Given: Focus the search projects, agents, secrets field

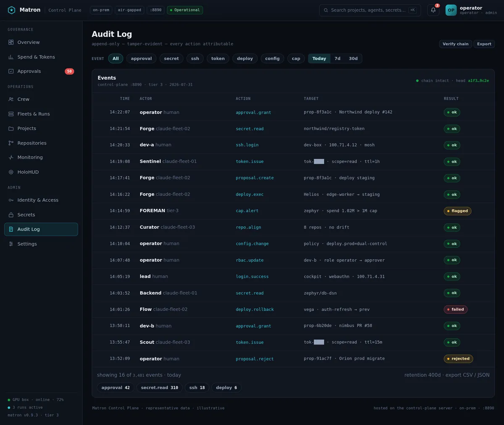Looking at the screenshot, I should (x=370, y=10).
